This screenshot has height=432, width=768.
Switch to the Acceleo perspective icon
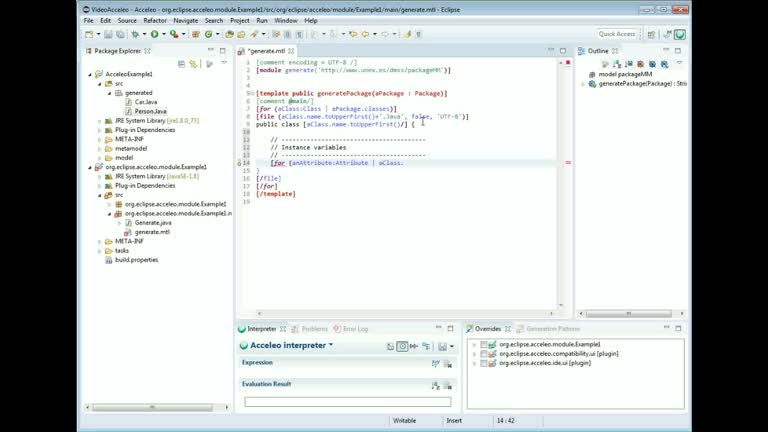(679, 34)
